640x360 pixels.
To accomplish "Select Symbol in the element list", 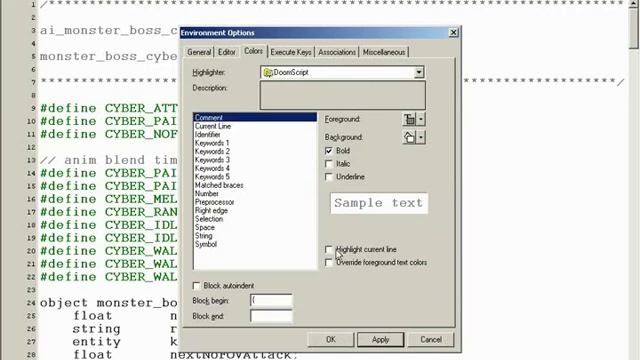I will (255, 244).
